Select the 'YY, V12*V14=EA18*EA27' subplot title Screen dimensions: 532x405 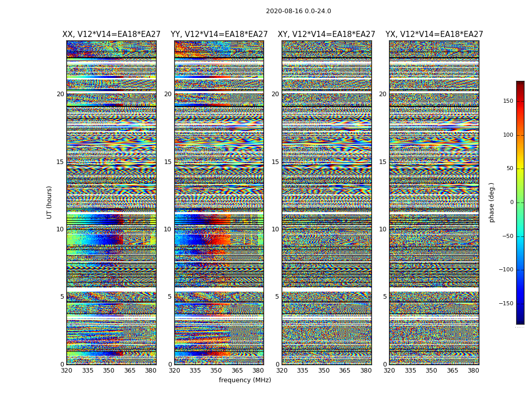coord(219,34)
